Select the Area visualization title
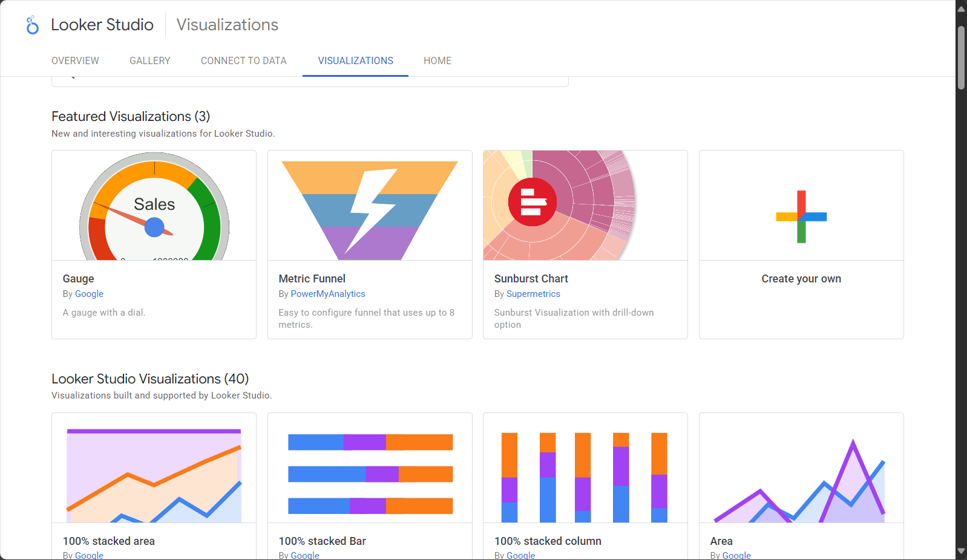Image resolution: width=967 pixels, height=560 pixels. tap(721, 541)
